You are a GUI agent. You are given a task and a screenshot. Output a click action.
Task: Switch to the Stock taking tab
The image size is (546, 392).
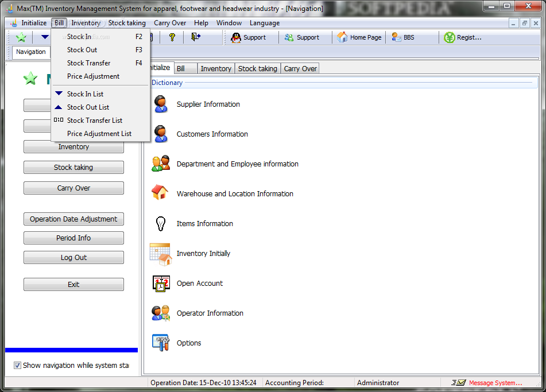tap(257, 68)
